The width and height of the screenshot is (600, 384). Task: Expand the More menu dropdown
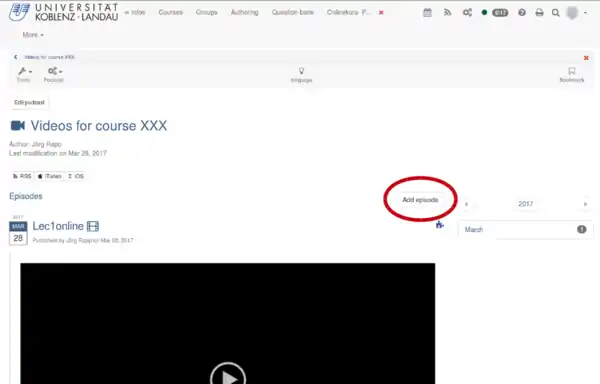pyautogui.click(x=33, y=35)
